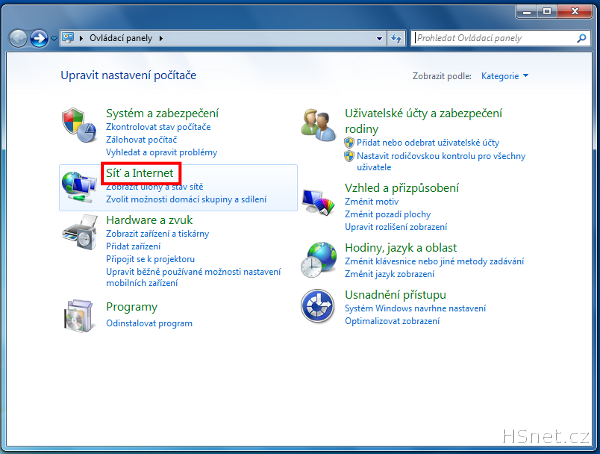Click Systém Windows navrhne nastavení
The width and height of the screenshot is (600, 454).
tap(415, 309)
